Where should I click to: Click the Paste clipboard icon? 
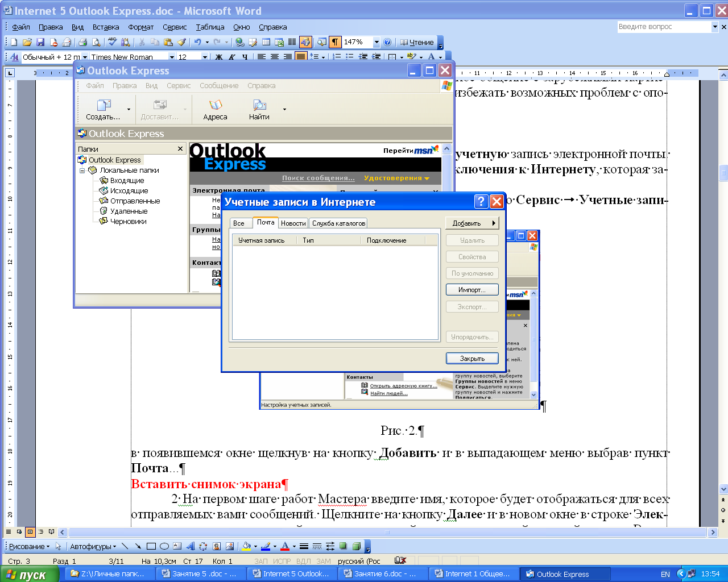click(168, 42)
